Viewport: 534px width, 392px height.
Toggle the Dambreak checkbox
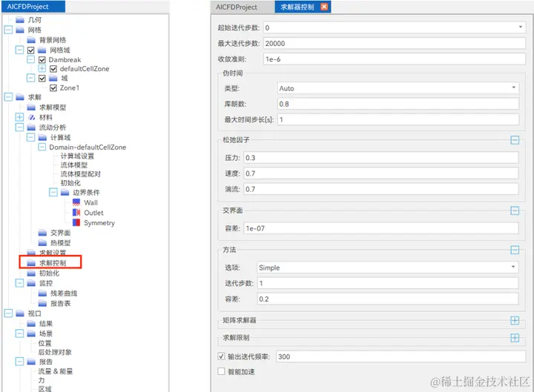pyautogui.click(x=42, y=60)
